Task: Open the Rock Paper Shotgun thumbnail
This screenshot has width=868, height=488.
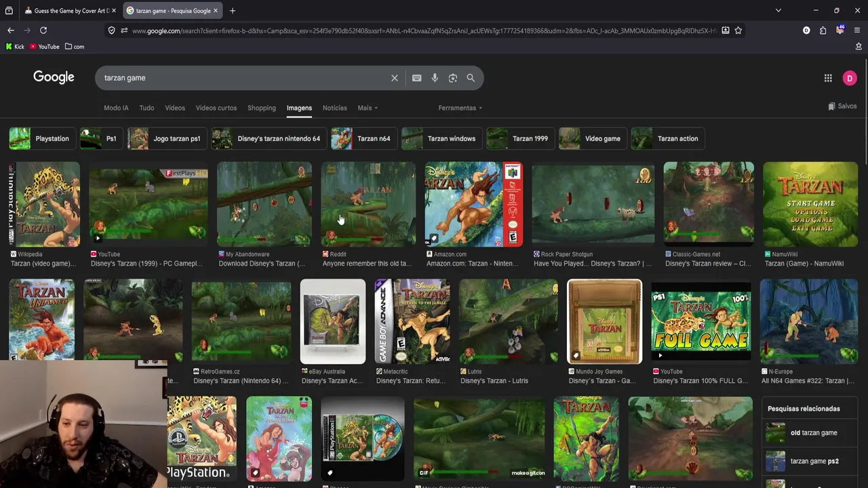Action: click(x=593, y=204)
